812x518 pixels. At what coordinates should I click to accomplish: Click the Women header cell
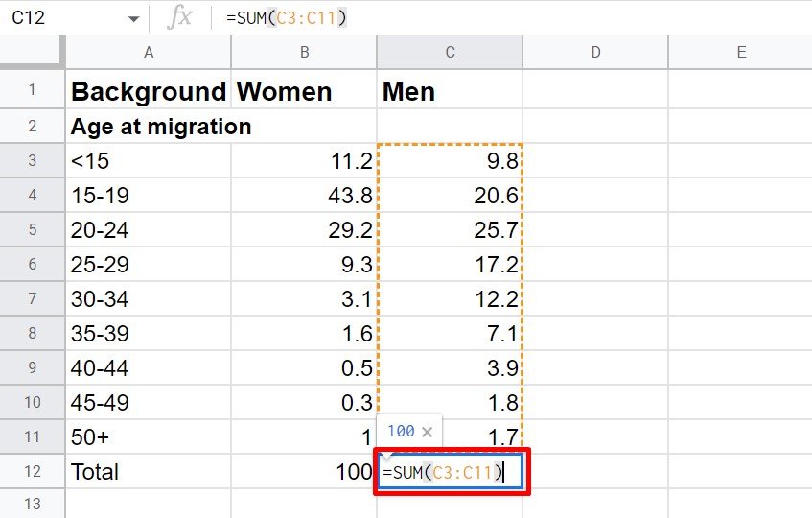tap(304, 89)
